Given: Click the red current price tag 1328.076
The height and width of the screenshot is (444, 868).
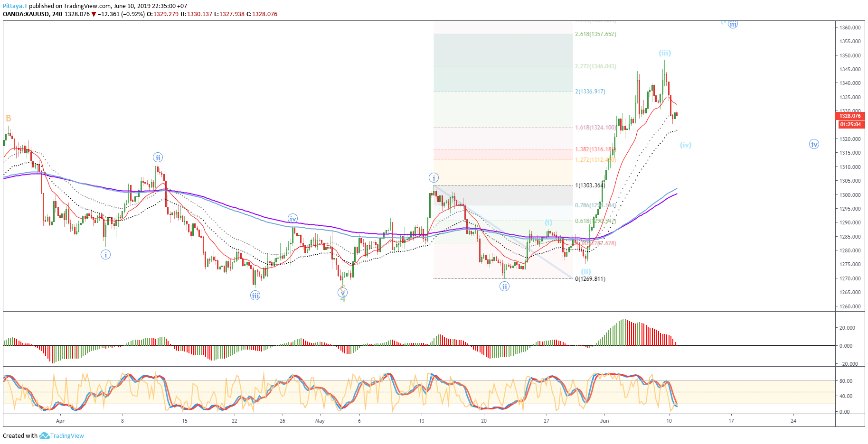Looking at the screenshot, I should click(849, 116).
